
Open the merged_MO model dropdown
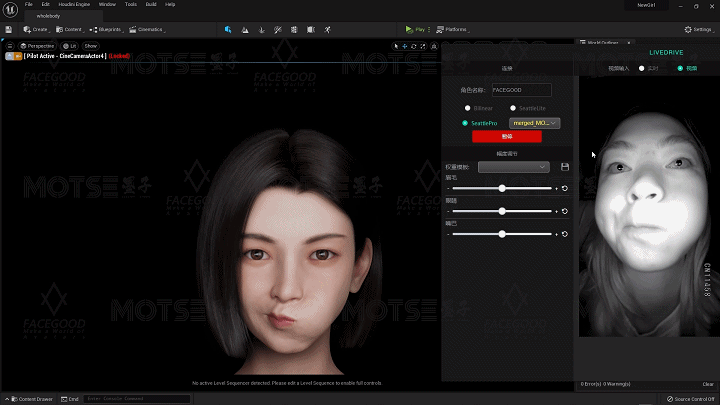[535, 123]
